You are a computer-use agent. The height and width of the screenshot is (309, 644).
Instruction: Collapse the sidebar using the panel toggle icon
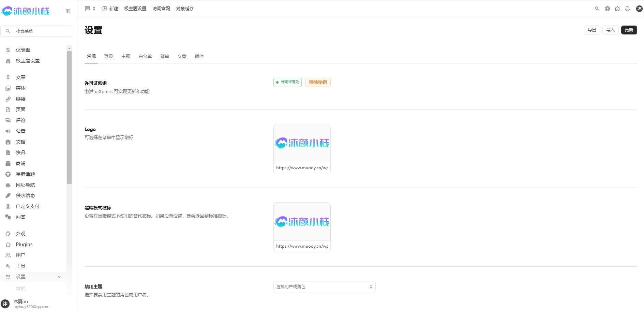tap(68, 11)
